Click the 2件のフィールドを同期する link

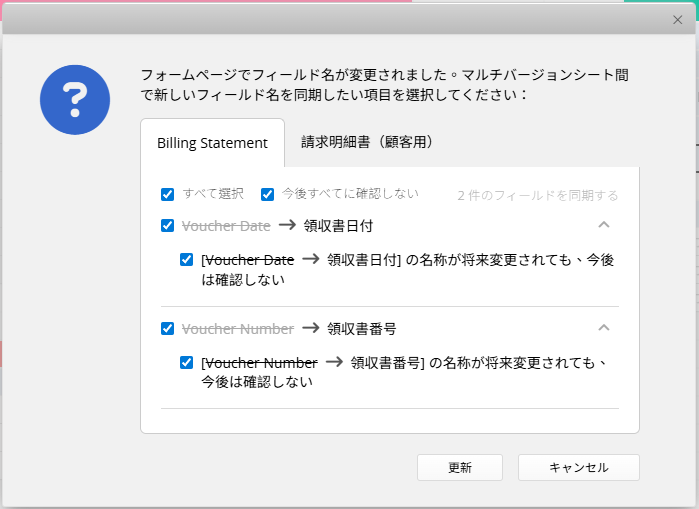(x=538, y=195)
